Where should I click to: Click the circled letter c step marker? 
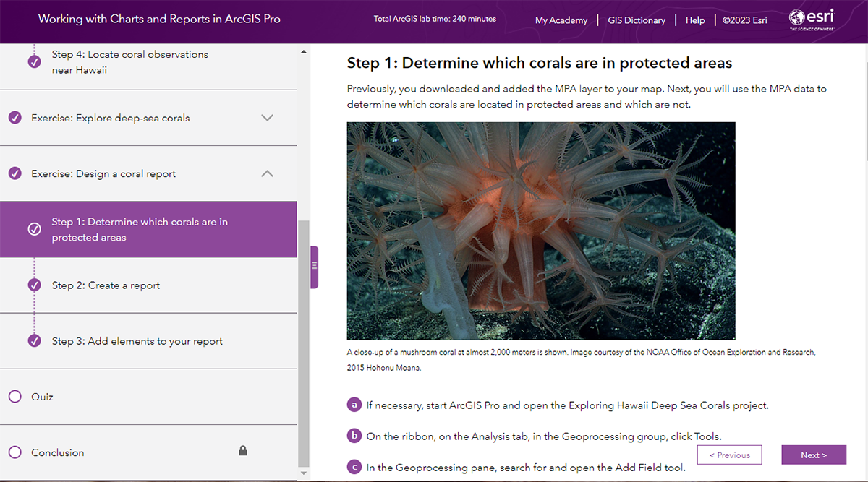(354, 468)
